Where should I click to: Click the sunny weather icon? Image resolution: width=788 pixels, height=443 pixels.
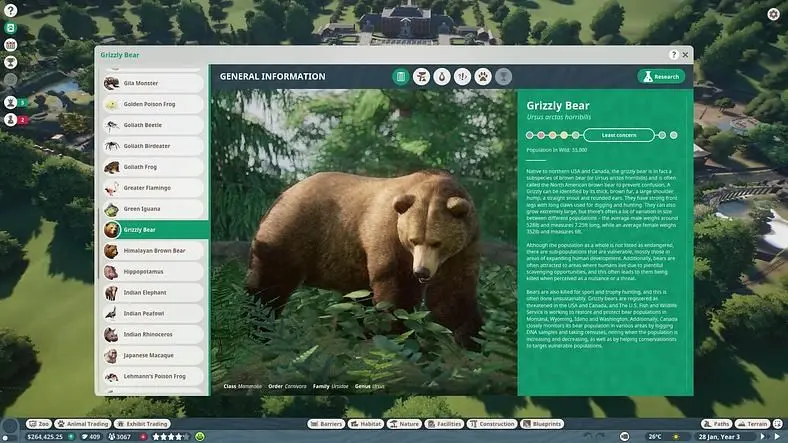click(x=676, y=437)
